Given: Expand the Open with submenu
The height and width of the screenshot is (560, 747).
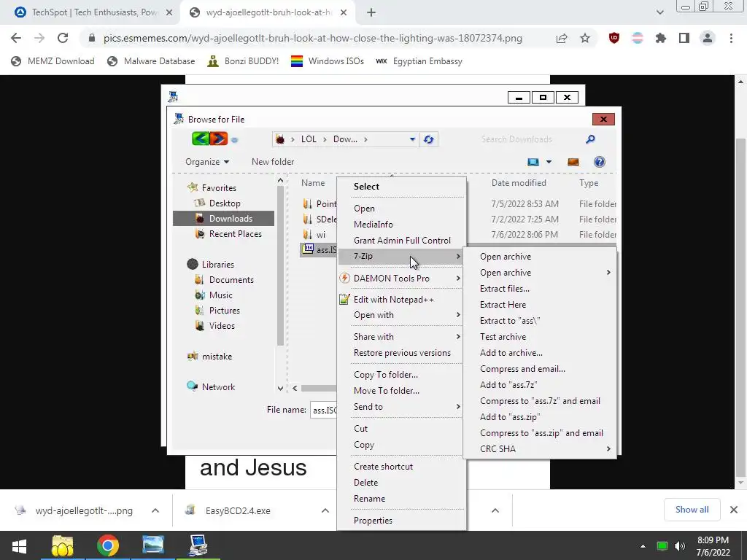Looking at the screenshot, I should click(458, 315).
